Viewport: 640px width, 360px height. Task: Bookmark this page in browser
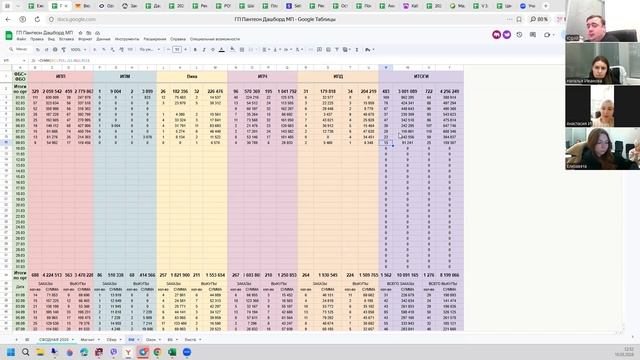tap(519, 19)
